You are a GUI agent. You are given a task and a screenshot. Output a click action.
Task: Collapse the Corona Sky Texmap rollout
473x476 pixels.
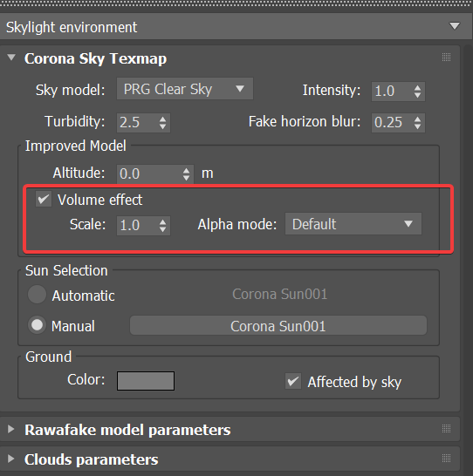click(11, 58)
